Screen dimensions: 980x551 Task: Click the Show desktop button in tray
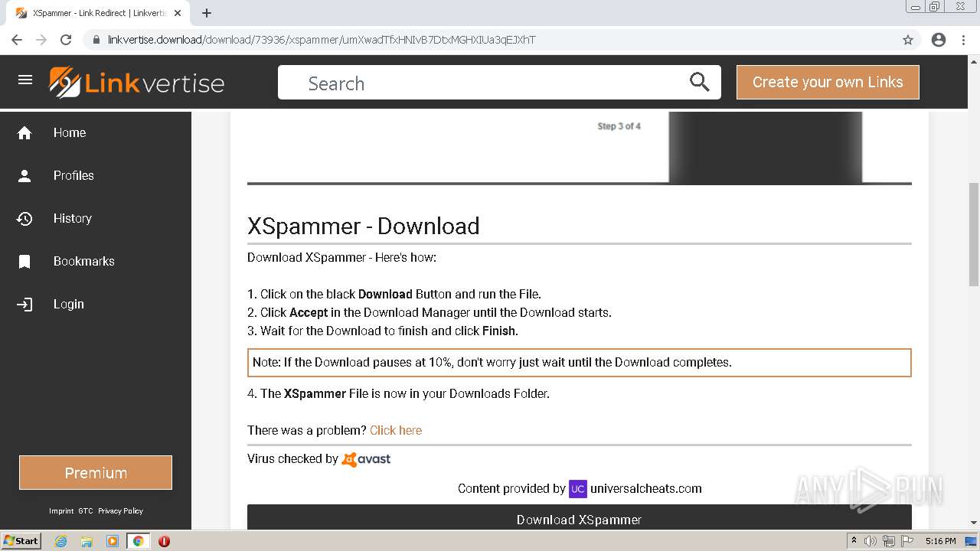coord(972,541)
